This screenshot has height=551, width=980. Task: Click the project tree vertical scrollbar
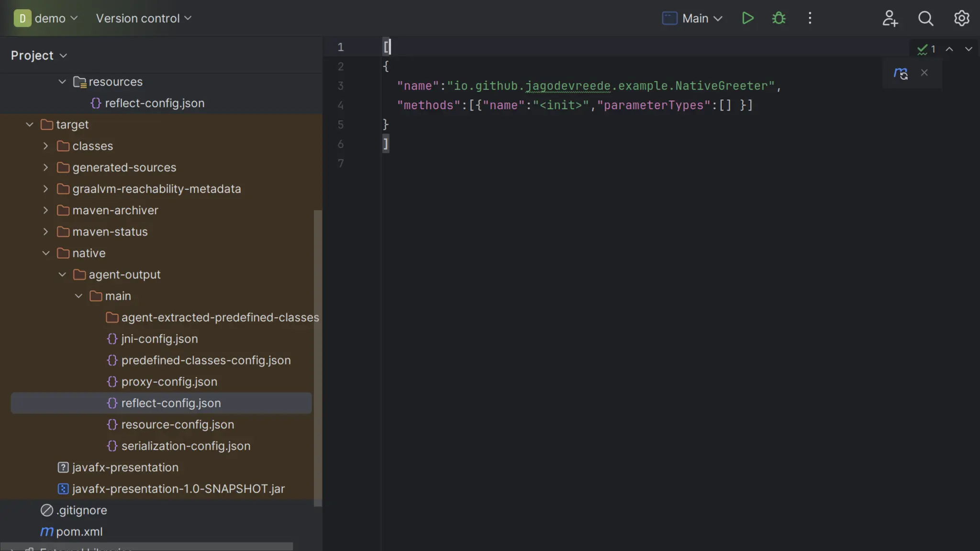pyautogui.click(x=318, y=358)
